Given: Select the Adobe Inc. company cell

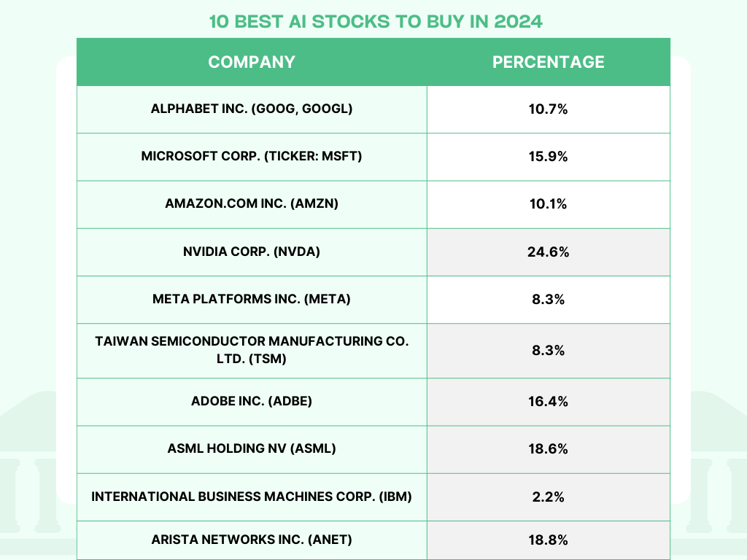Looking at the screenshot, I should coord(252,401).
